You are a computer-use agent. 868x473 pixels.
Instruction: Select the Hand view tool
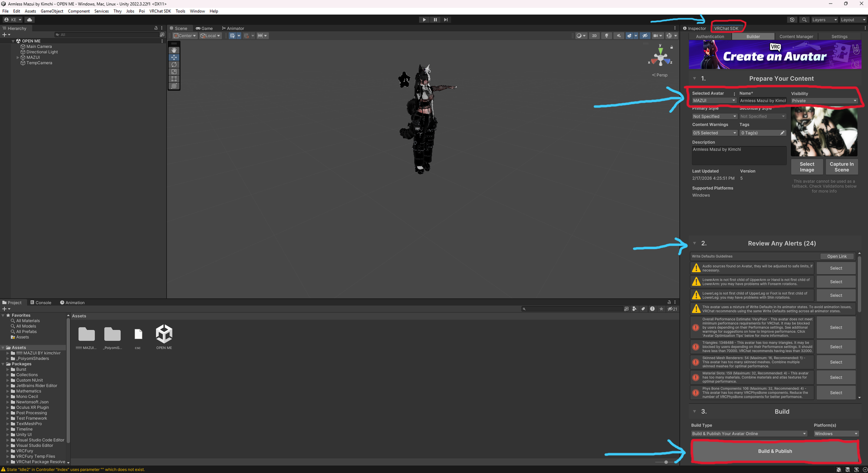click(174, 50)
